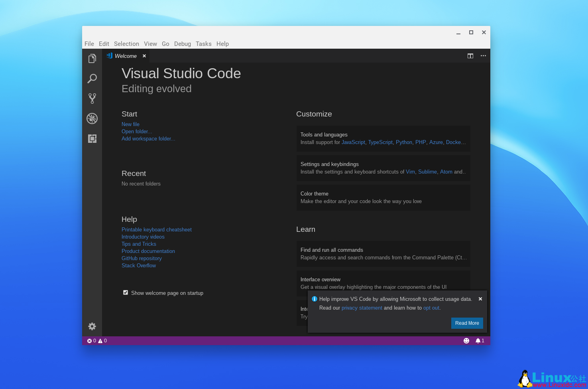This screenshot has height=389, width=588.
Task: Click the New file link
Action: (130, 124)
